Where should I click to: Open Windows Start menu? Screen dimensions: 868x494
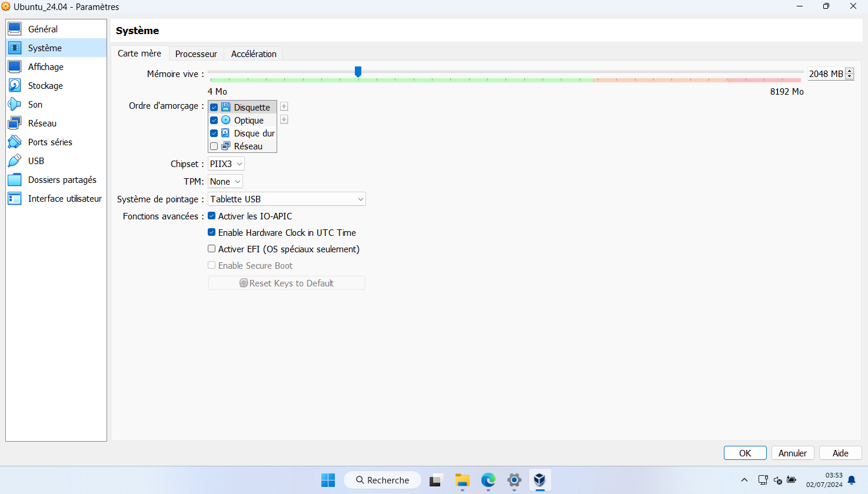[328, 480]
